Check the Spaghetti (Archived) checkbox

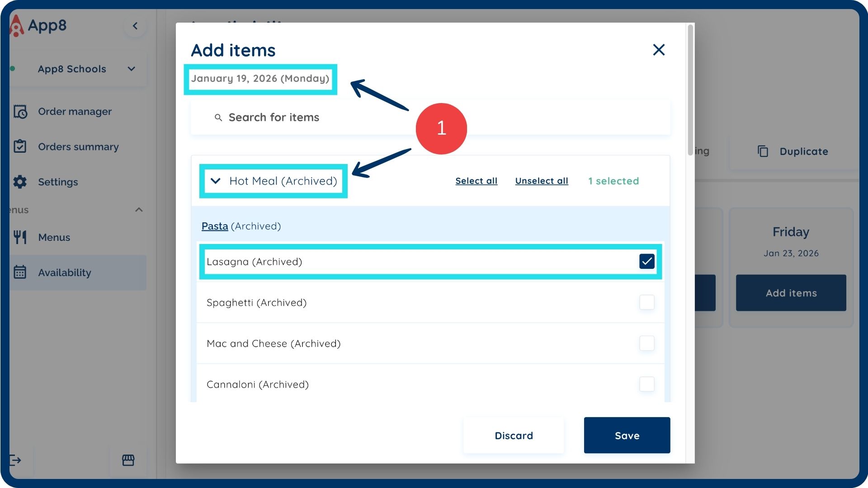(x=646, y=302)
